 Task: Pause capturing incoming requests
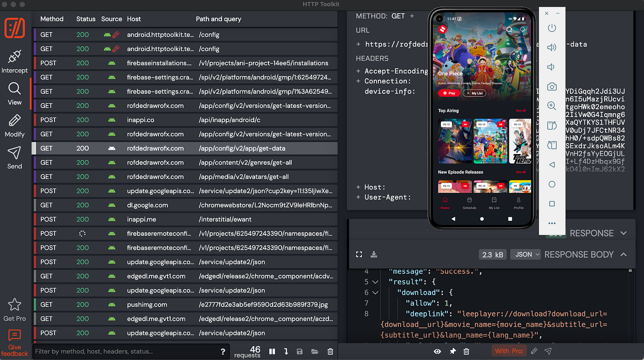tap(272, 351)
